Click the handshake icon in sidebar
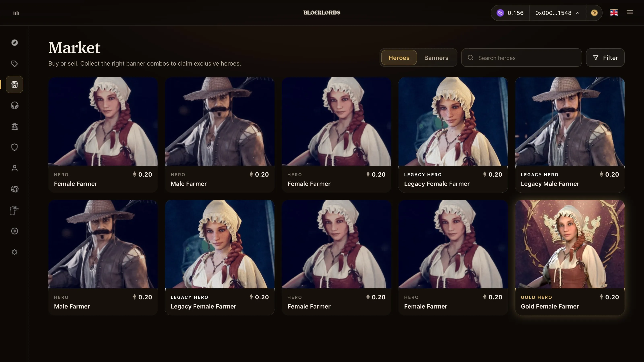This screenshot has height=362, width=644. [x=14, y=189]
